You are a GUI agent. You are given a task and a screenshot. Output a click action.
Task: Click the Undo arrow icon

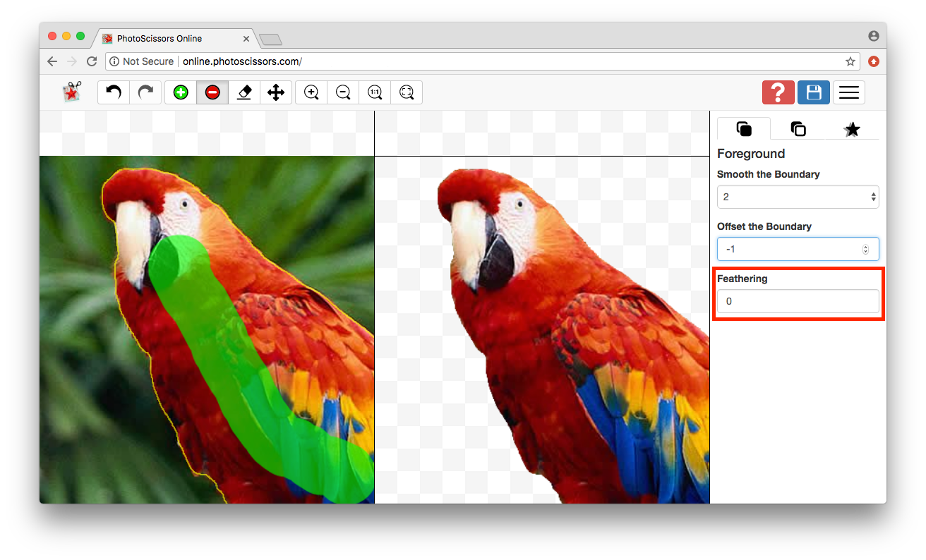(x=114, y=92)
